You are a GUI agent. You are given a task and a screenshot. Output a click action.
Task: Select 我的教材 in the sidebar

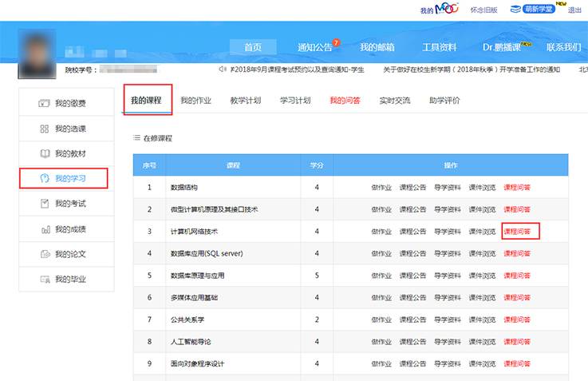point(70,153)
